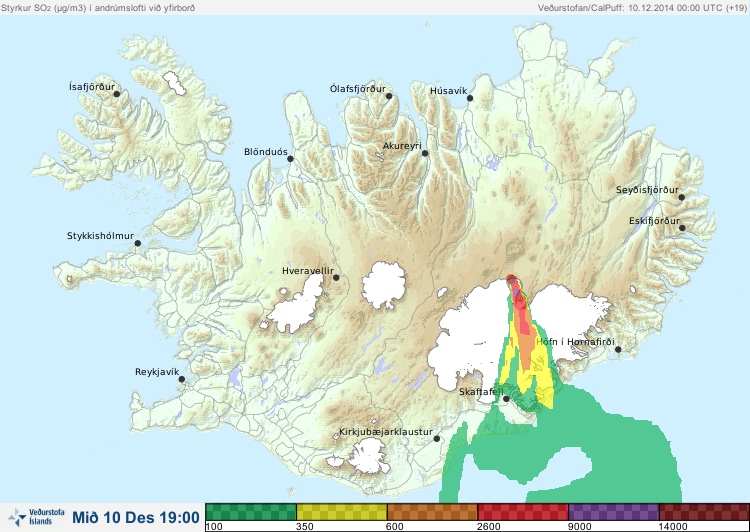Click the '14000' legend value label
The height and width of the screenshot is (532, 750).
pos(672,527)
